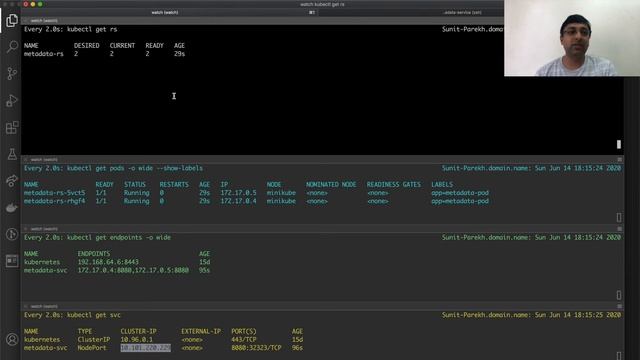Switch to the 'watch (watch)' terminal tab

point(165,12)
